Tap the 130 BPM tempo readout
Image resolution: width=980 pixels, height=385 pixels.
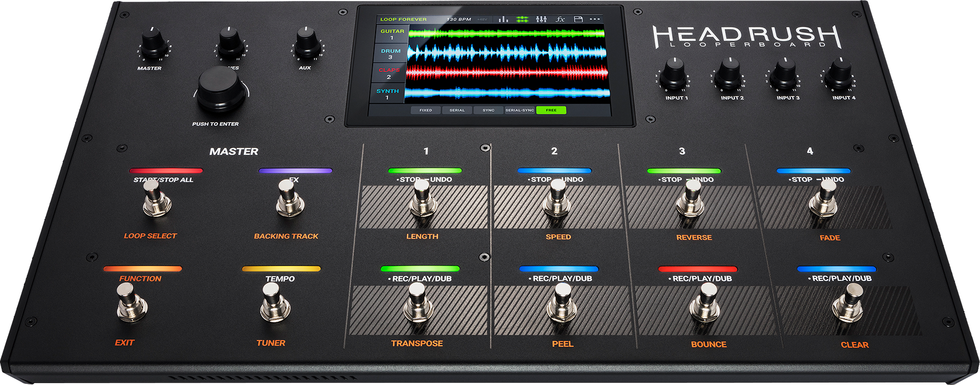pos(459,19)
